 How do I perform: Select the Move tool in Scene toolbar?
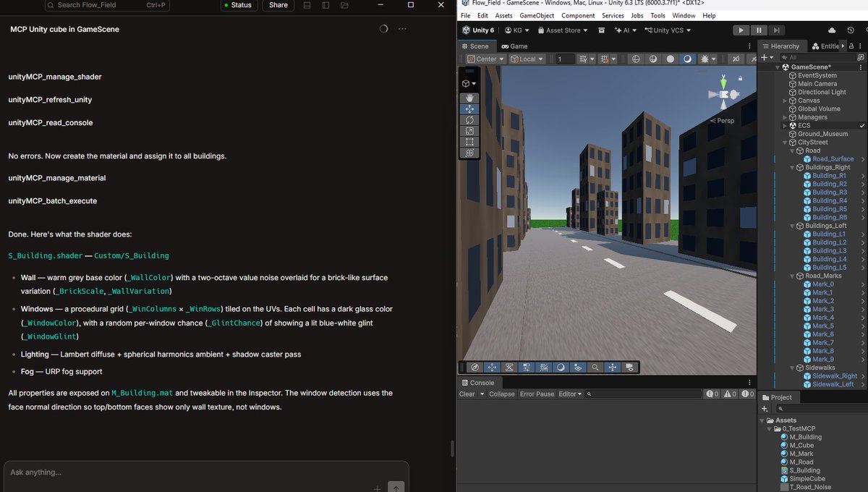click(469, 109)
